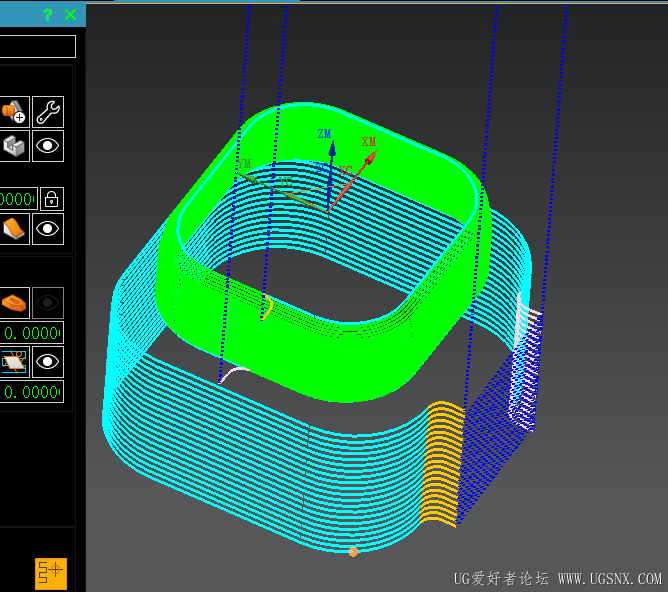Click the orange geometry select-or-edit icon
Screen dimensions: 668x592
pyautogui.click(x=14, y=112)
